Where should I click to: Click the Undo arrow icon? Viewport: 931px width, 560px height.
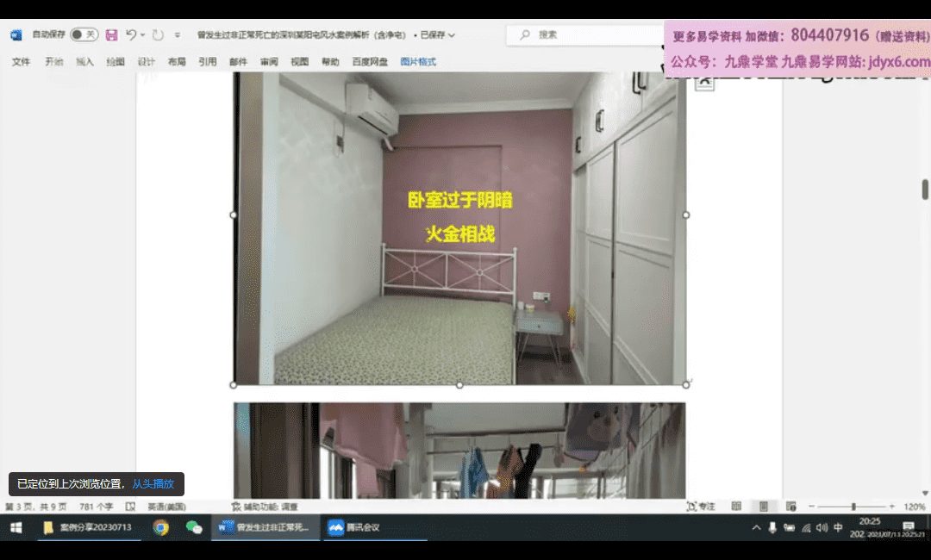tap(130, 35)
